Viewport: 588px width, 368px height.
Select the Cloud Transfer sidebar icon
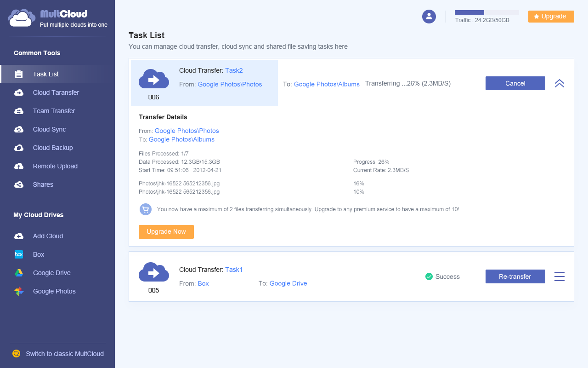tap(18, 92)
